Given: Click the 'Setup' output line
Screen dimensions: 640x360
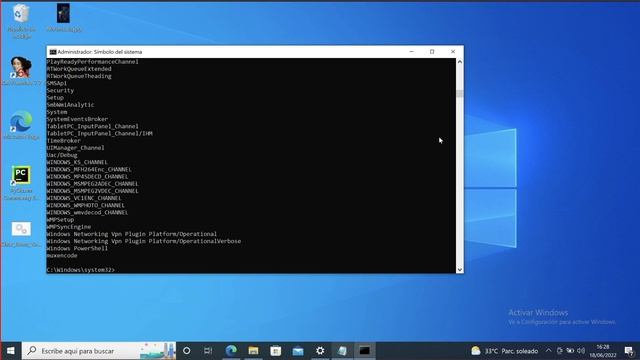Looking at the screenshot, I should click(55, 98).
